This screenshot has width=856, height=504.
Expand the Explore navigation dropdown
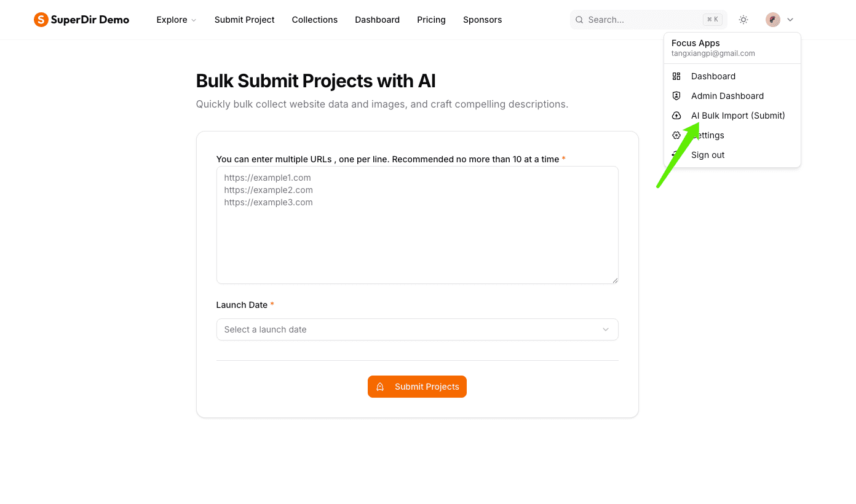coord(176,20)
